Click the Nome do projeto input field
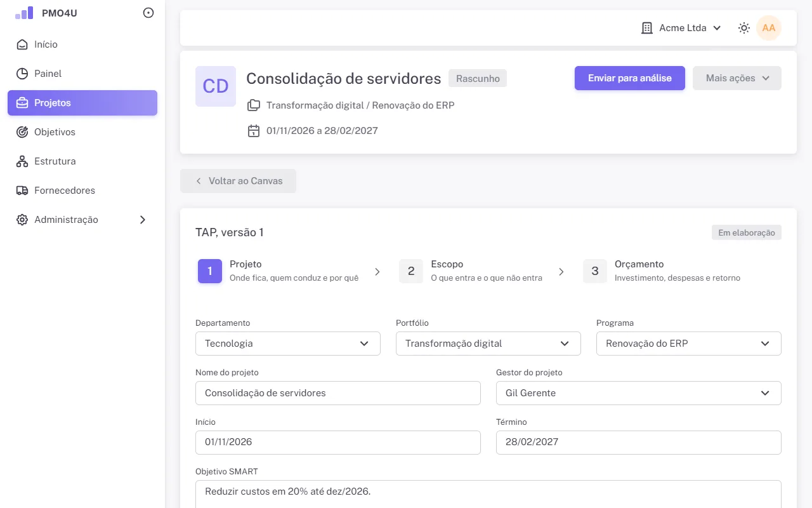812x508 pixels. [x=338, y=393]
